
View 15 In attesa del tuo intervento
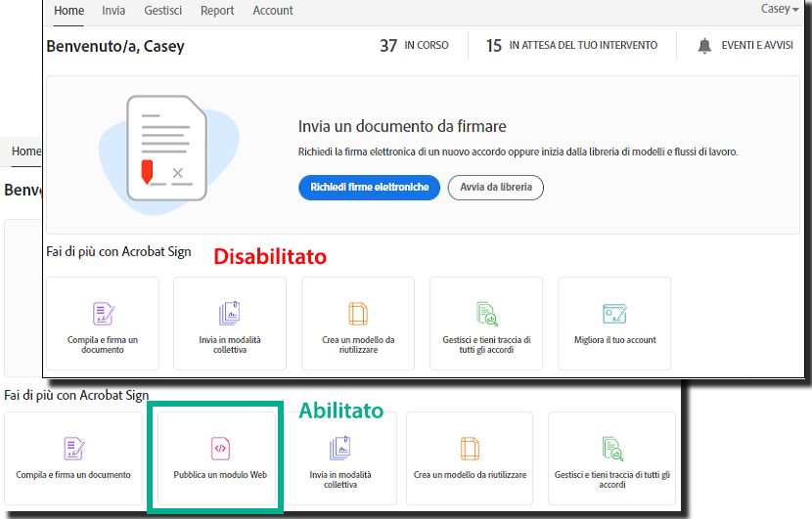pyautogui.click(x=571, y=46)
